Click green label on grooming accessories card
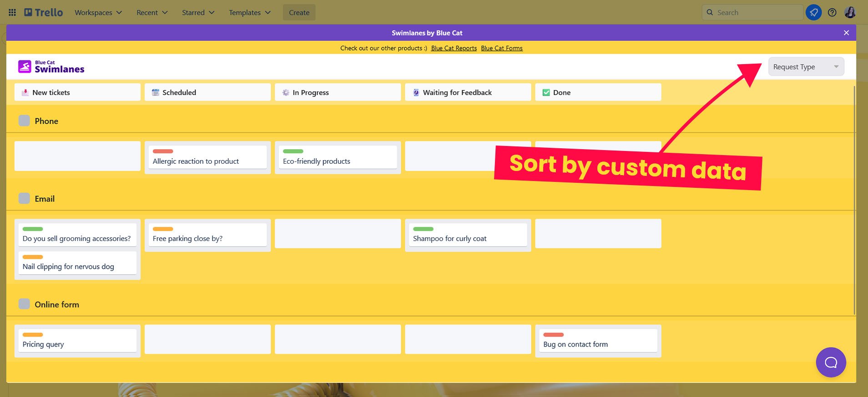Screen dimensions: 868x397 tap(33, 229)
